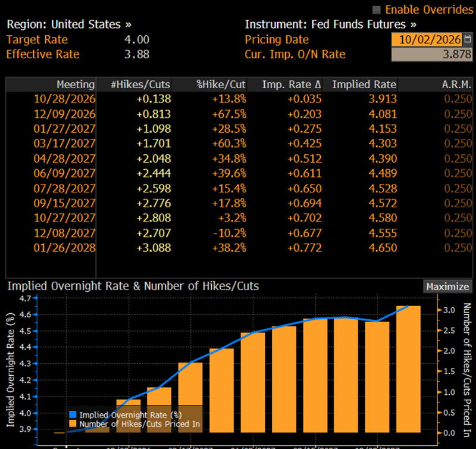This screenshot has width=476, height=449.
Task: Maximize the Implied Overnight Rate chart
Action: coord(447,286)
